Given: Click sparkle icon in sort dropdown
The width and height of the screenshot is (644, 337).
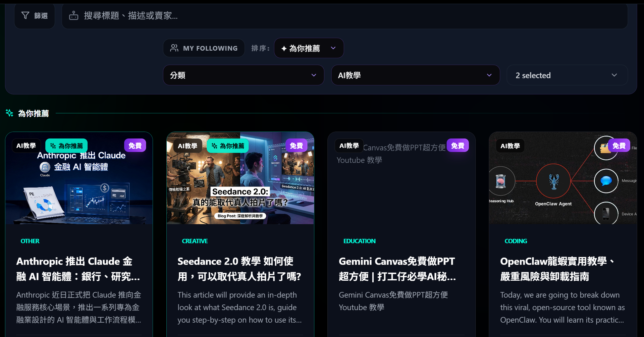Looking at the screenshot, I should (284, 48).
